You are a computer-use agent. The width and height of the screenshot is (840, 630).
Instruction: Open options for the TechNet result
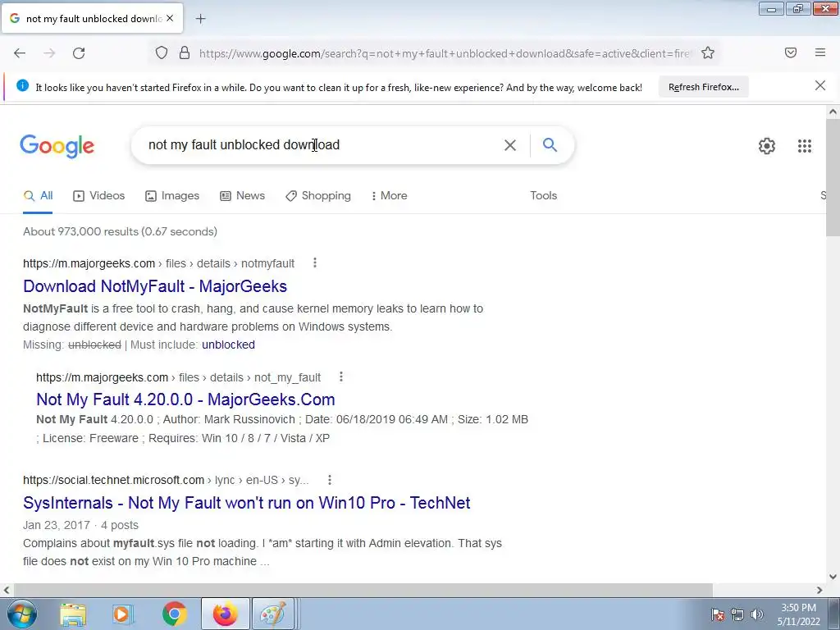click(330, 479)
